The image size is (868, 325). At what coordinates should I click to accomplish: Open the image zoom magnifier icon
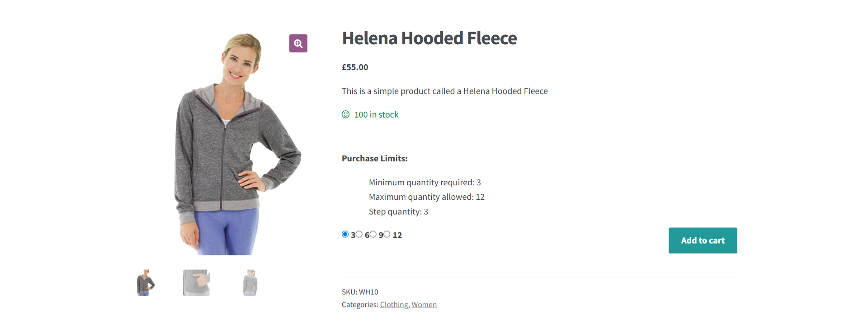[x=298, y=43]
